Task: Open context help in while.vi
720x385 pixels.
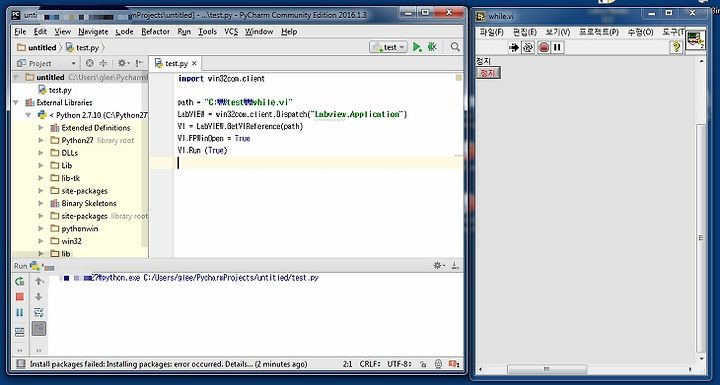Action: pos(675,47)
